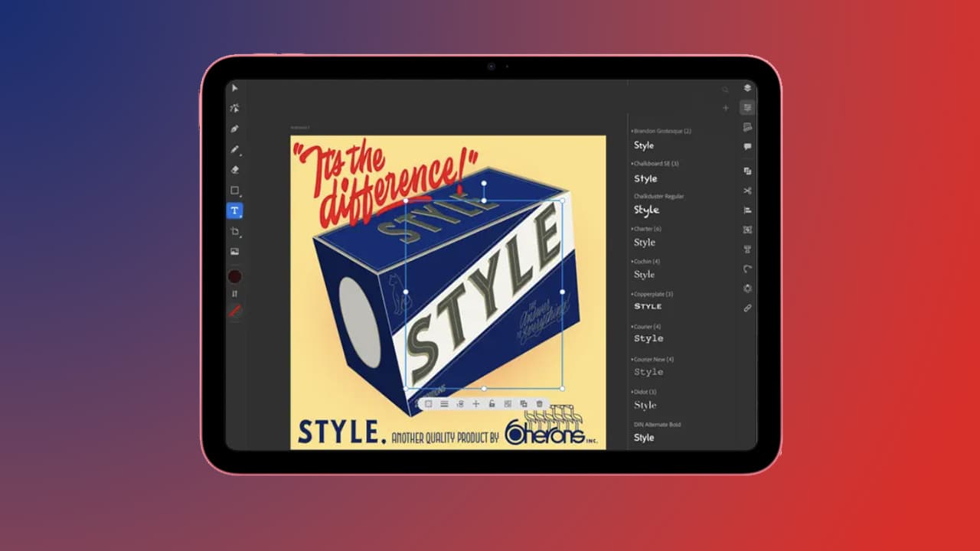Switch to the Type tool
Image resolution: width=980 pixels, height=551 pixels.
[235, 210]
